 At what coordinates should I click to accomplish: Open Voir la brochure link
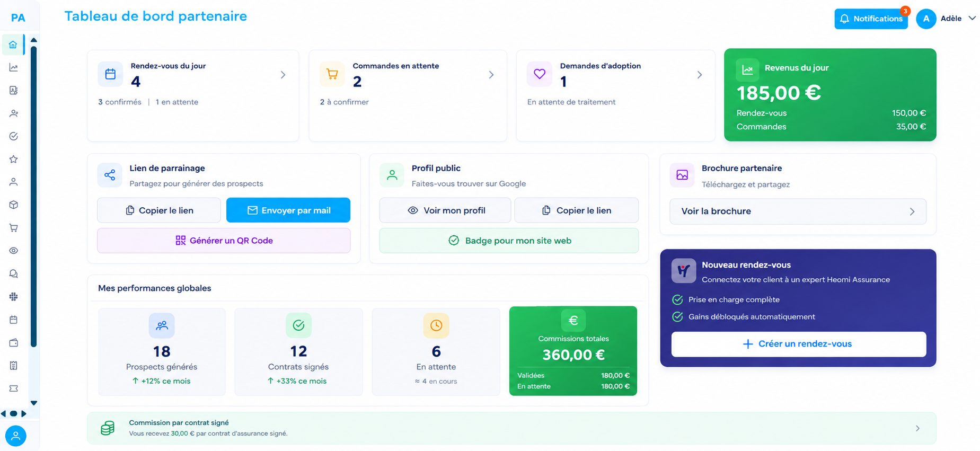(798, 211)
